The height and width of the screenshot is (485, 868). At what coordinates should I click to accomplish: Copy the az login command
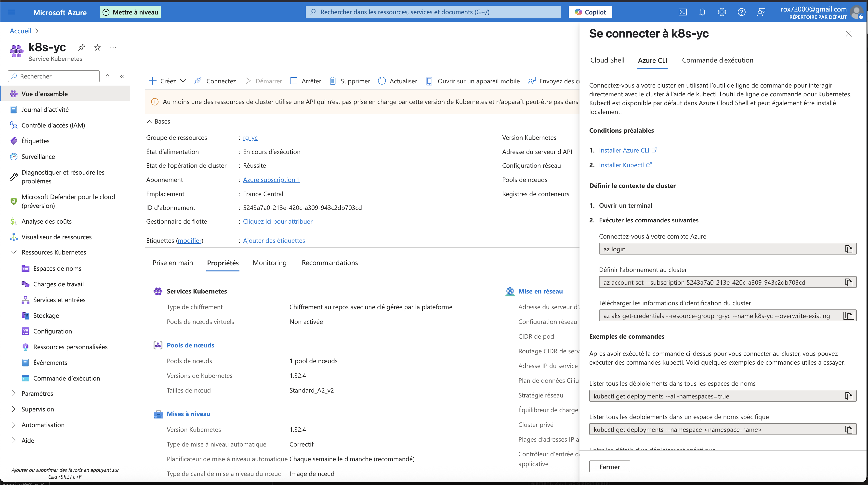click(x=848, y=249)
